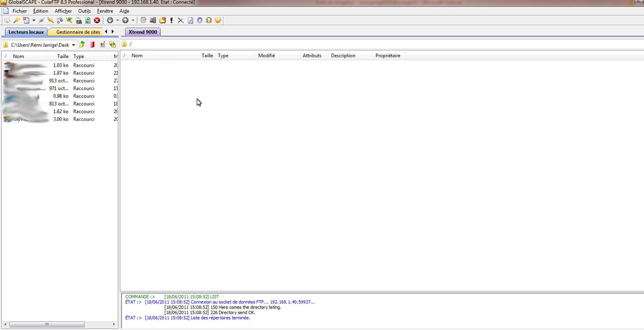This screenshot has width=644, height=330.
Task: Open the drop-down arrow beside Upload button
Action: point(133,20)
